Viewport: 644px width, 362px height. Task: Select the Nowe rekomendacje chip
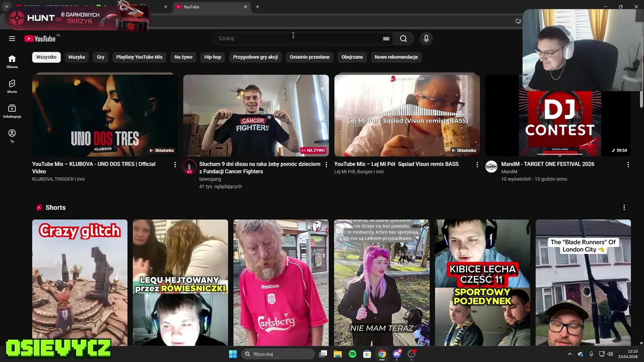click(396, 57)
